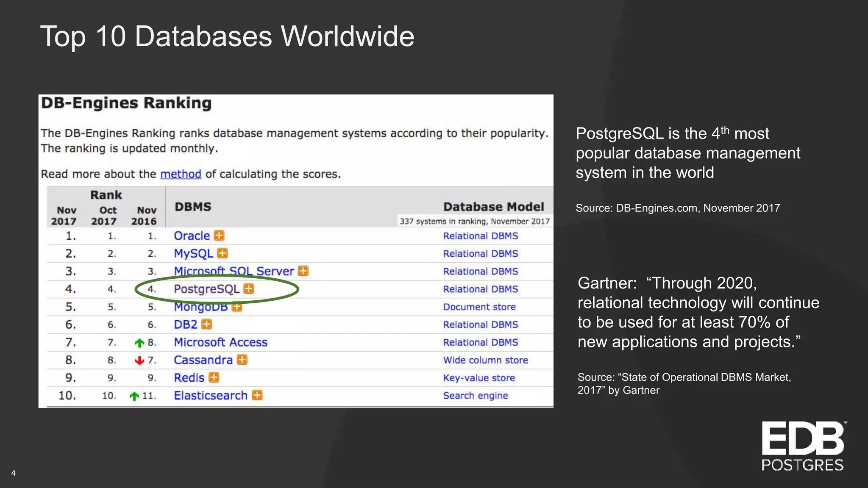Open the MySQL DBMS link
Image resolution: width=868 pixels, height=488 pixels.
pos(194,254)
